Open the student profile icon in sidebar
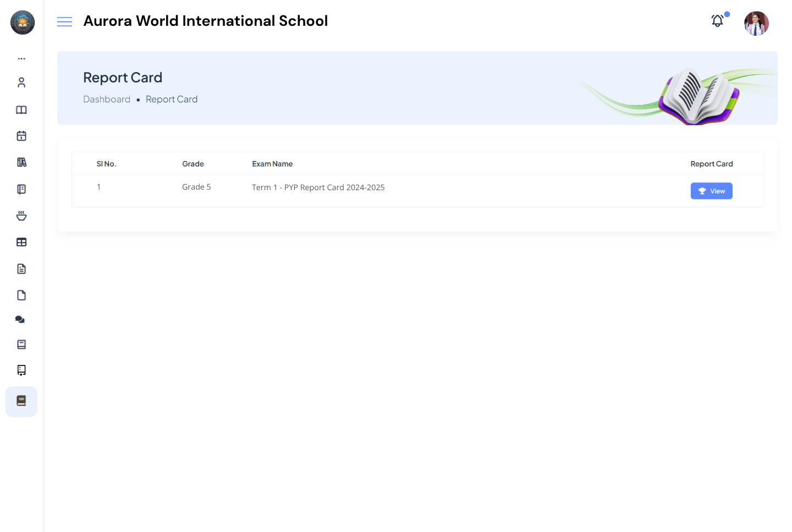Image resolution: width=792 pixels, height=532 pixels. click(21, 82)
